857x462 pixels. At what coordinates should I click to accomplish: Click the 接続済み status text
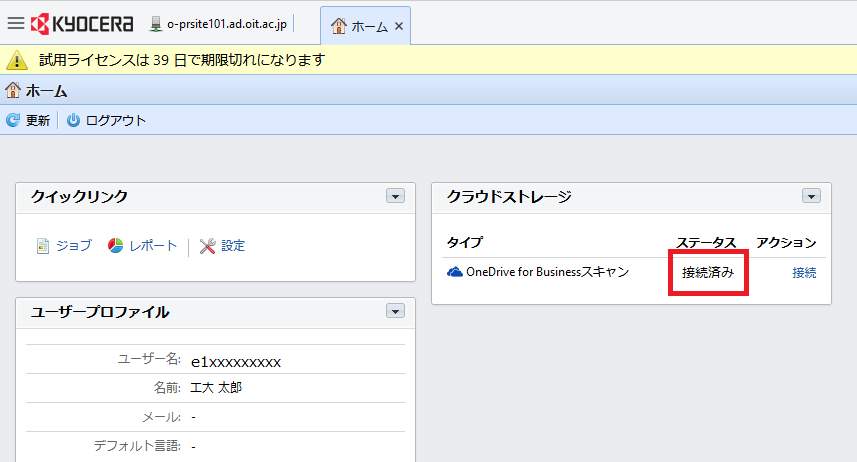tap(708, 272)
